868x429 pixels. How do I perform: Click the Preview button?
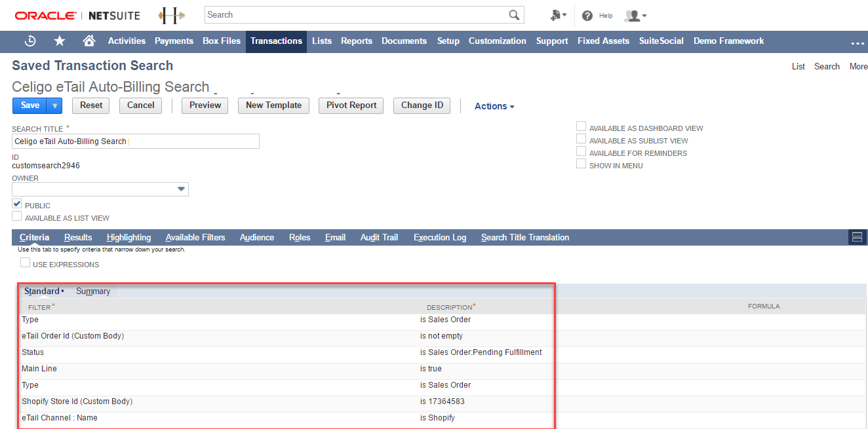point(205,105)
